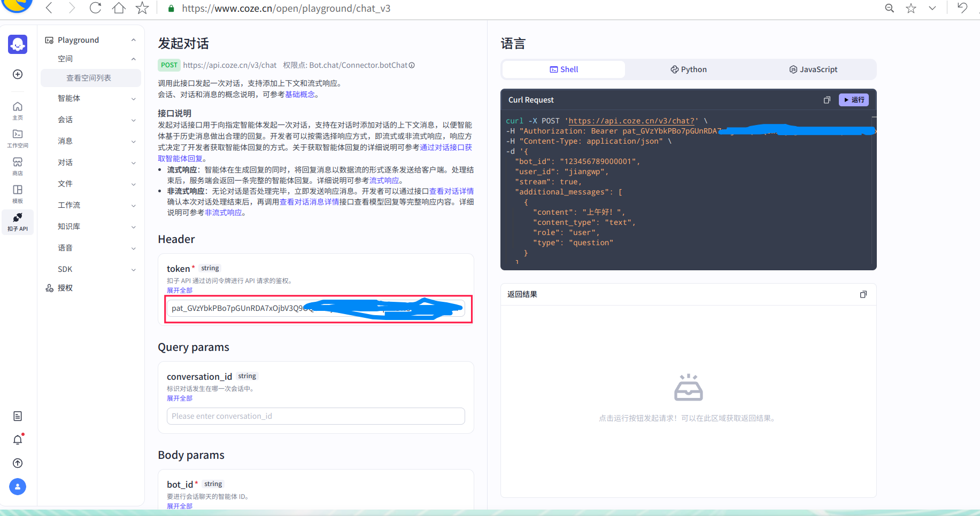The width and height of the screenshot is (980, 516).
Task: Open the 流式响应 link
Action: point(384,181)
